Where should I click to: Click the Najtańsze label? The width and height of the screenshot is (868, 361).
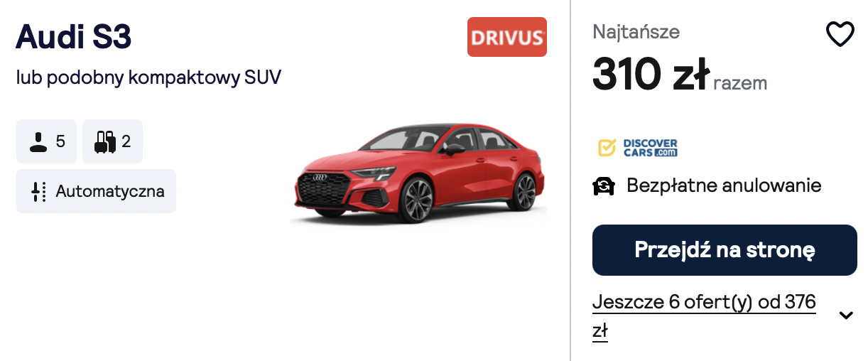pos(636,31)
